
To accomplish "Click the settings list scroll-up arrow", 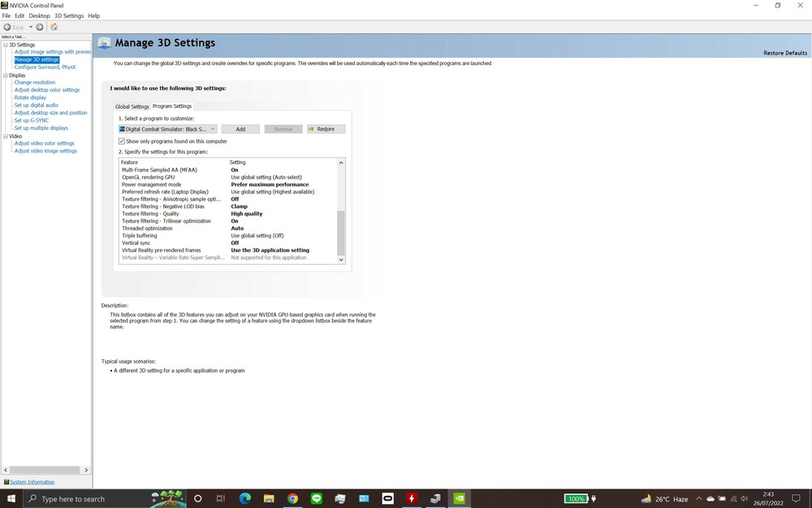I will [341, 163].
